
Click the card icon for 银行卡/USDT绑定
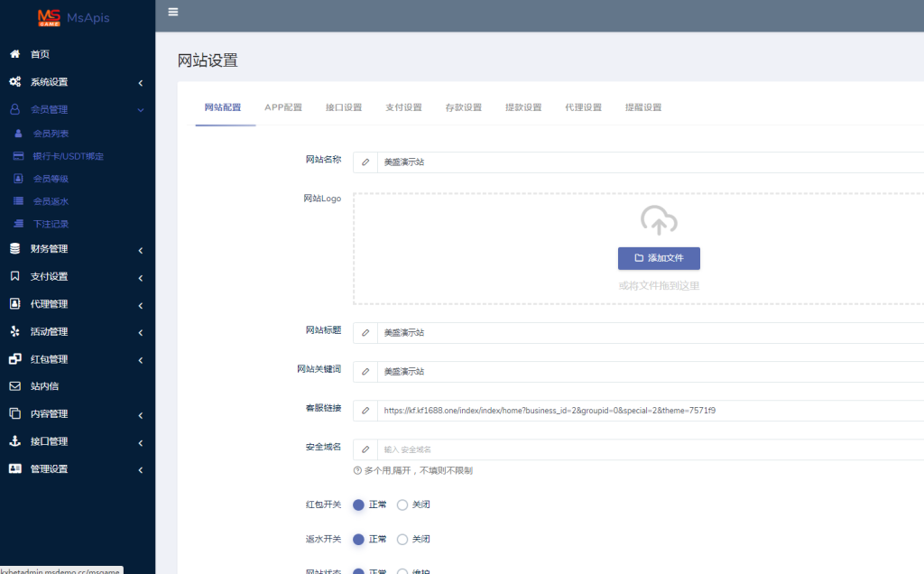[x=18, y=156]
